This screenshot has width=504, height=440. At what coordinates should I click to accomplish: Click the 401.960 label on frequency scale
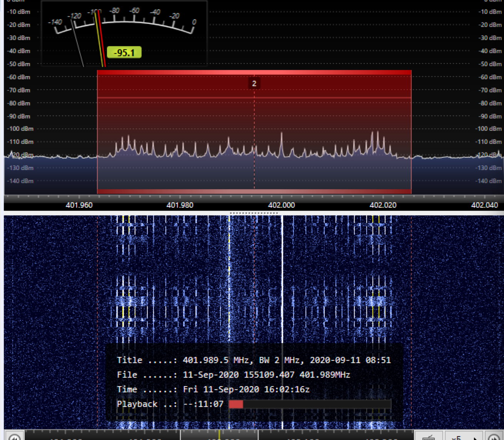[79, 205]
